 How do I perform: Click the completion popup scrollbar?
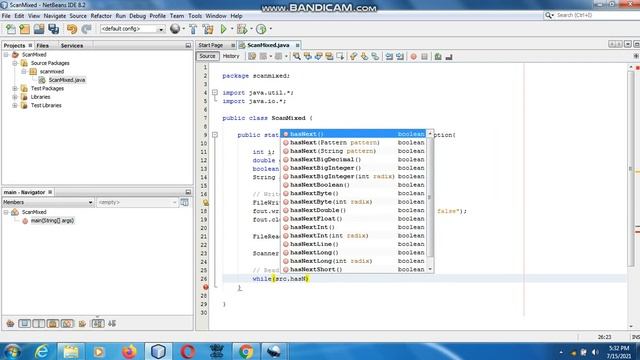(430, 198)
